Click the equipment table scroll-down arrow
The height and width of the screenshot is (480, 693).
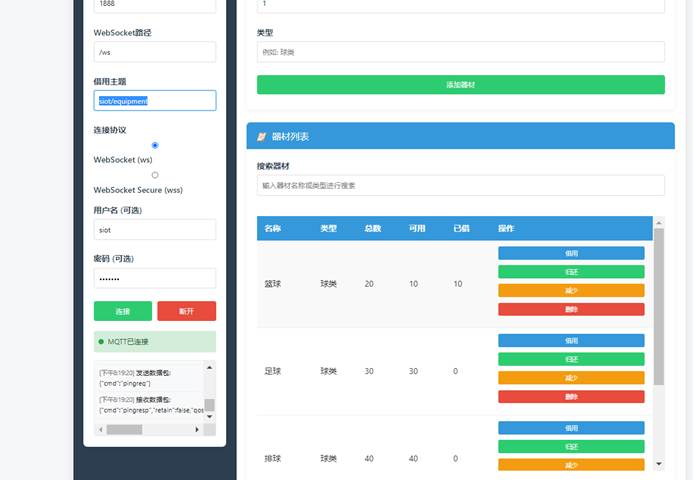click(658, 464)
